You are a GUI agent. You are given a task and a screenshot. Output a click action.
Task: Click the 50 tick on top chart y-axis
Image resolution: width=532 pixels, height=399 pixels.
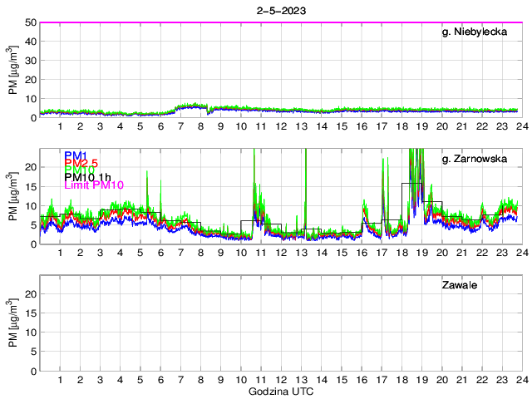[29, 22]
